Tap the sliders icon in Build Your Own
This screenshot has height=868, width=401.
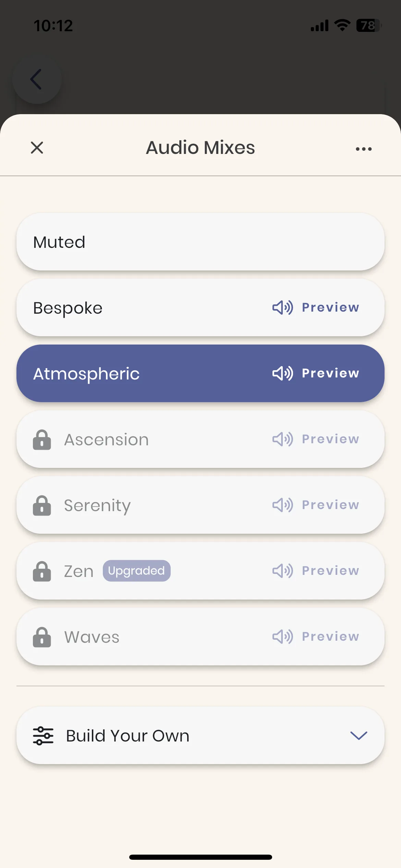(43, 736)
